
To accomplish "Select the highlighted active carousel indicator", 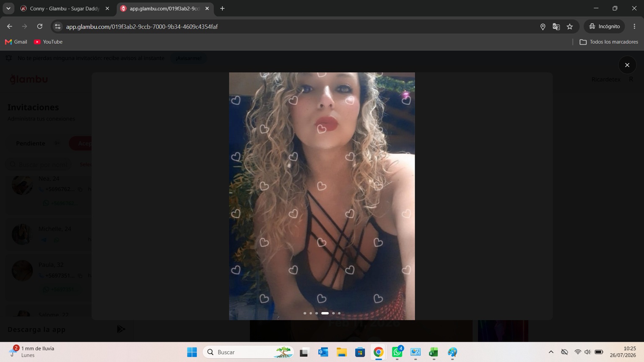I will coord(325,313).
